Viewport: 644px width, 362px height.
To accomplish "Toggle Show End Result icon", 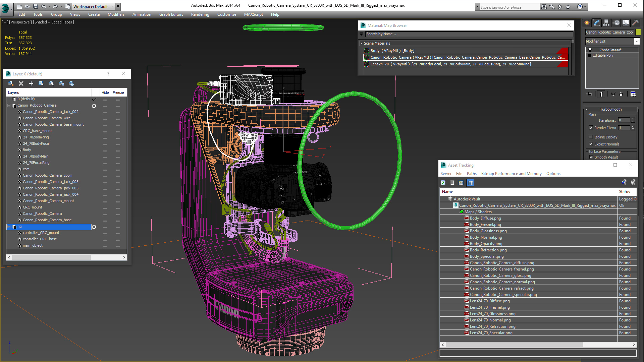I will tap(601, 94).
